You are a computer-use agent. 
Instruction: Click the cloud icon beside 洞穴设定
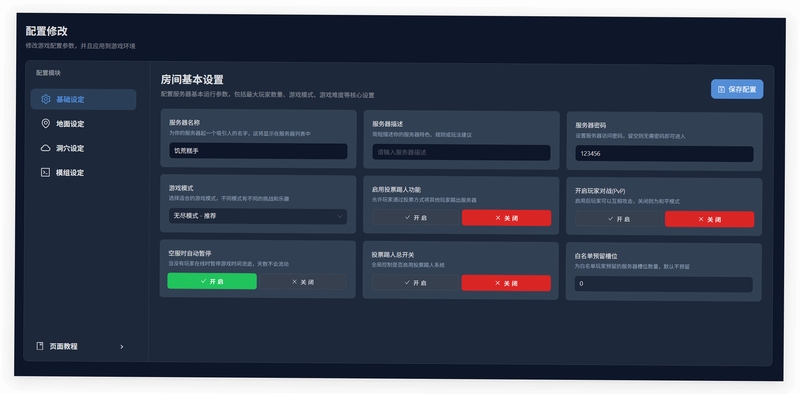[45, 148]
